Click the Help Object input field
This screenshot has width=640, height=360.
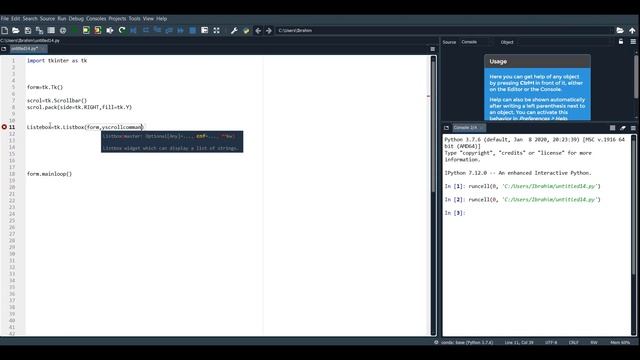click(x=563, y=42)
